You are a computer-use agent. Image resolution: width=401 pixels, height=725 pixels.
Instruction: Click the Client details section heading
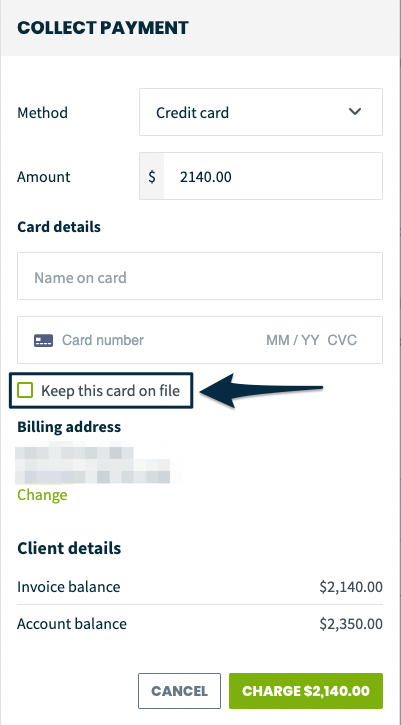point(69,548)
